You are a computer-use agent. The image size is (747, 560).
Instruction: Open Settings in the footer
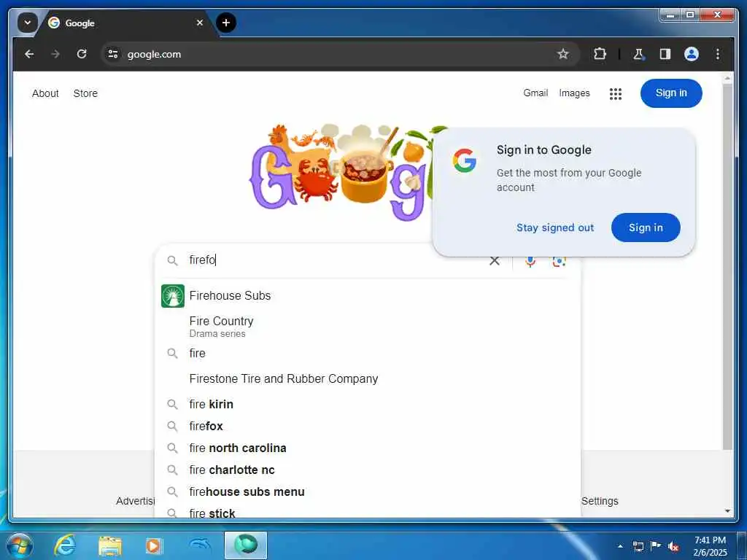point(600,501)
